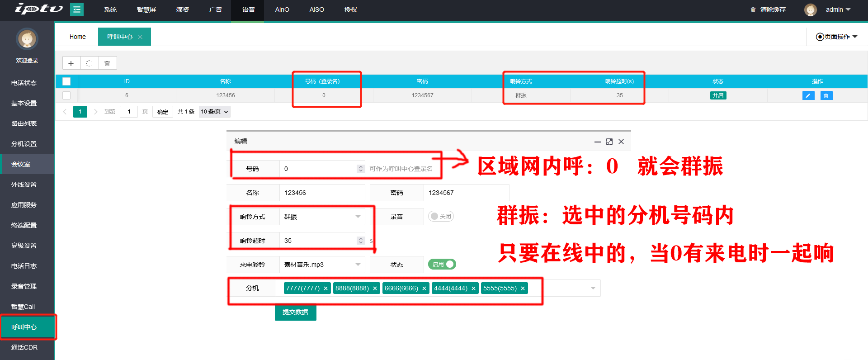This screenshot has height=360, width=868.
Task: Click the trash icon in the top toolbar
Action: tap(107, 63)
